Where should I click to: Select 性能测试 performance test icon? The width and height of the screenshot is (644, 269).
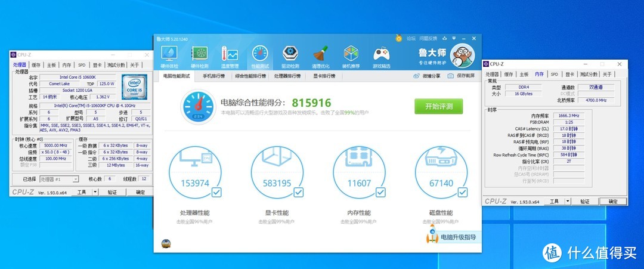(260, 54)
